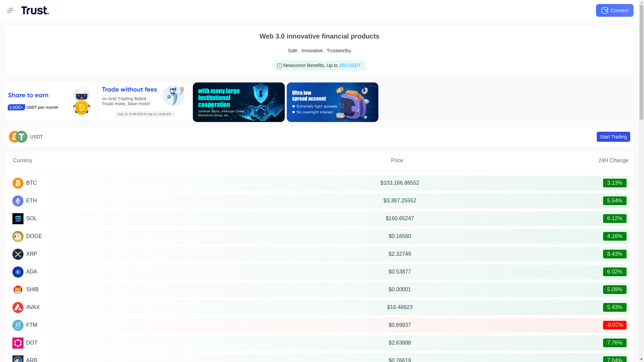Image resolution: width=644 pixels, height=362 pixels.
Task: Click the Avalanche AVAX coin icon
Action: pos(18,307)
